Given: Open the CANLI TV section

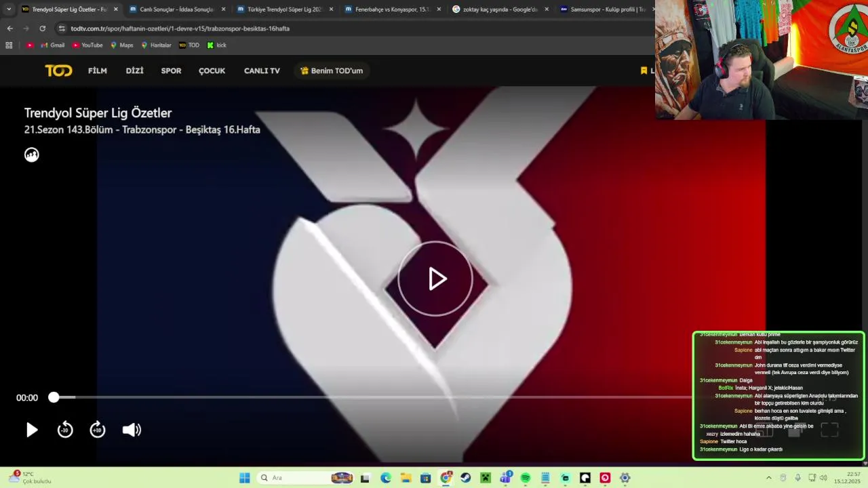Looking at the screenshot, I should point(262,70).
